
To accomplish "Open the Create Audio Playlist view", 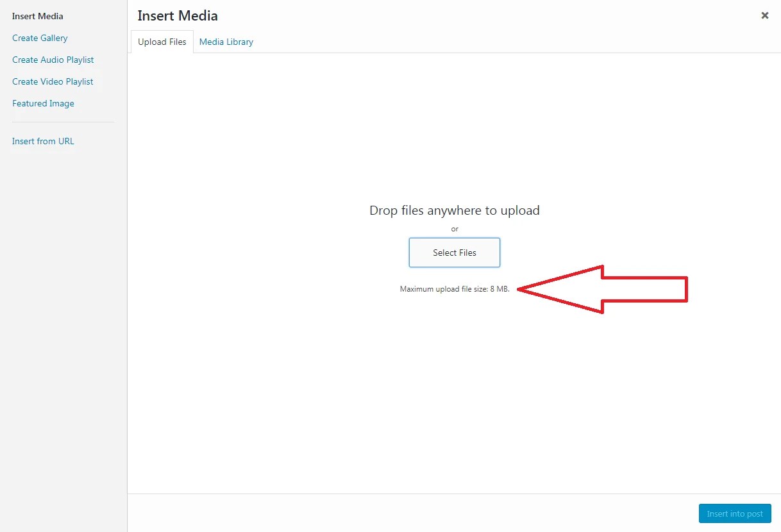I will pyautogui.click(x=53, y=60).
